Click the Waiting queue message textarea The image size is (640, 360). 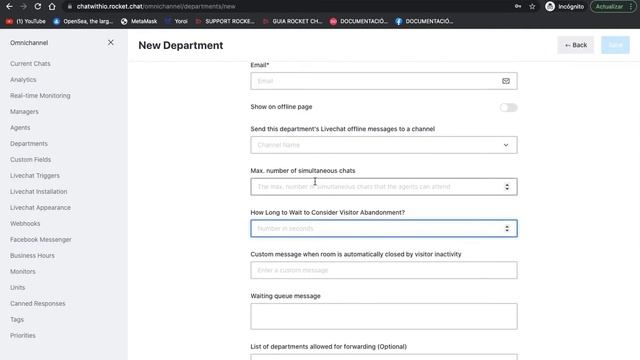coord(384,316)
